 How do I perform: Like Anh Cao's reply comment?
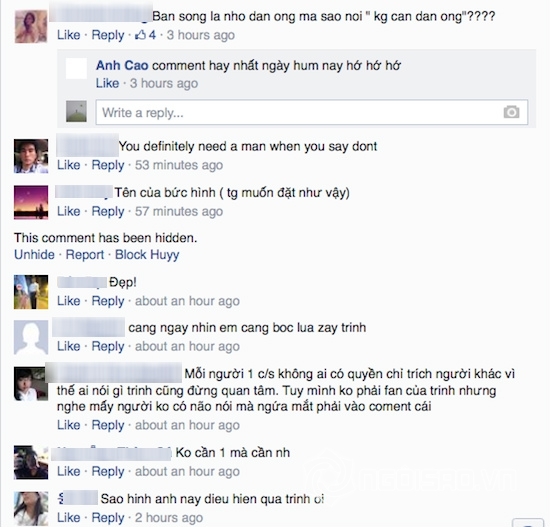107,83
